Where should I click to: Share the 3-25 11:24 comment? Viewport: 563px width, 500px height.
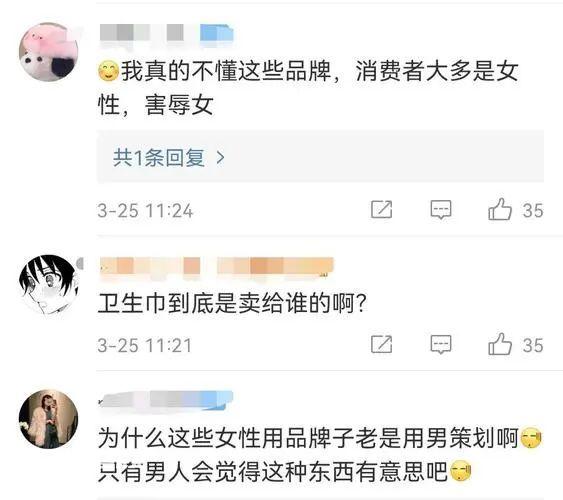coord(381,210)
